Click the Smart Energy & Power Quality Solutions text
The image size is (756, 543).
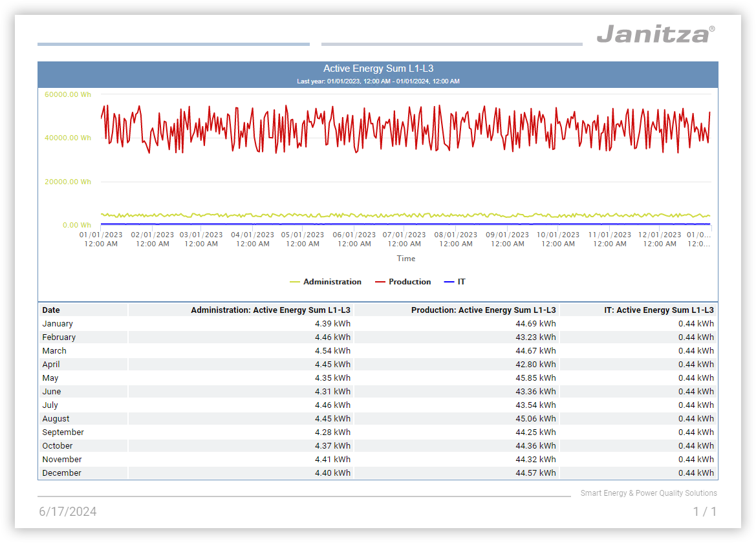tap(648, 493)
